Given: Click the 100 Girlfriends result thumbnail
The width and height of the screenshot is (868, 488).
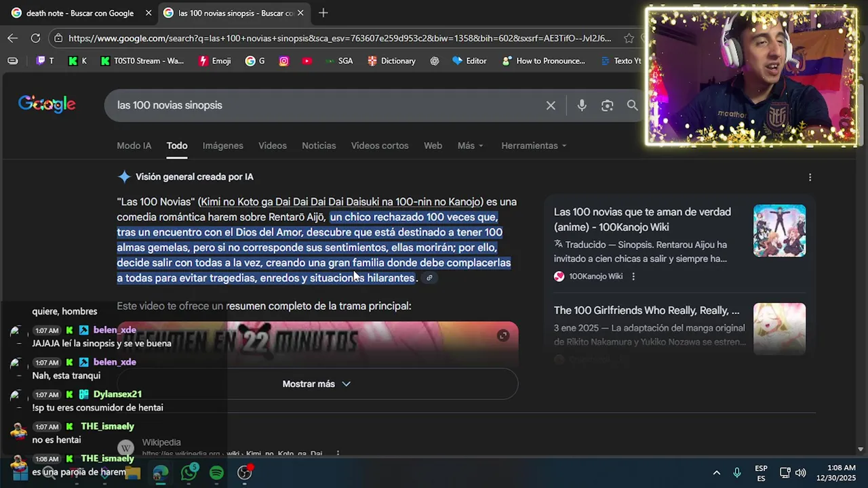Looking at the screenshot, I should pos(779,329).
